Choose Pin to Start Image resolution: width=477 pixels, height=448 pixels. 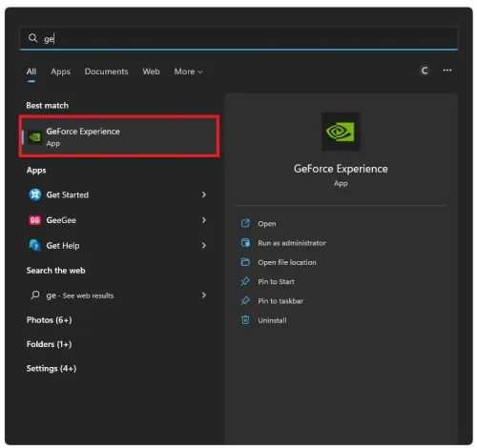pyautogui.click(x=276, y=282)
